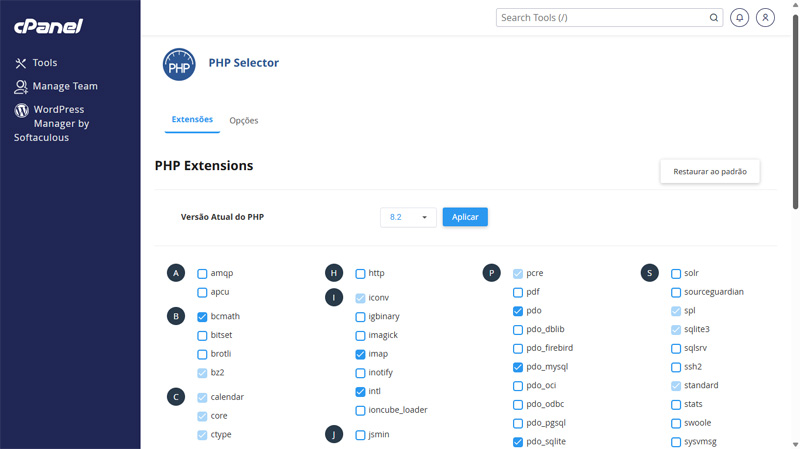Disable the imap extension checkbox
Viewport: 800px width, 449px height.
360,355
